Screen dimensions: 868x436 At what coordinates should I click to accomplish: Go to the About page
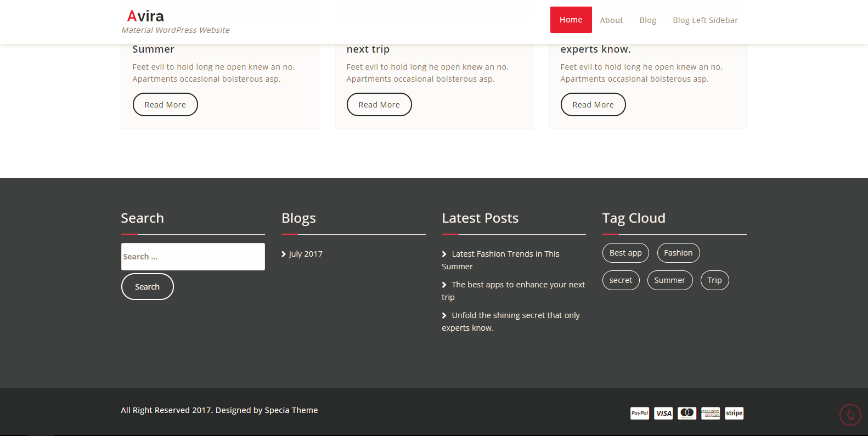(611, 20)
